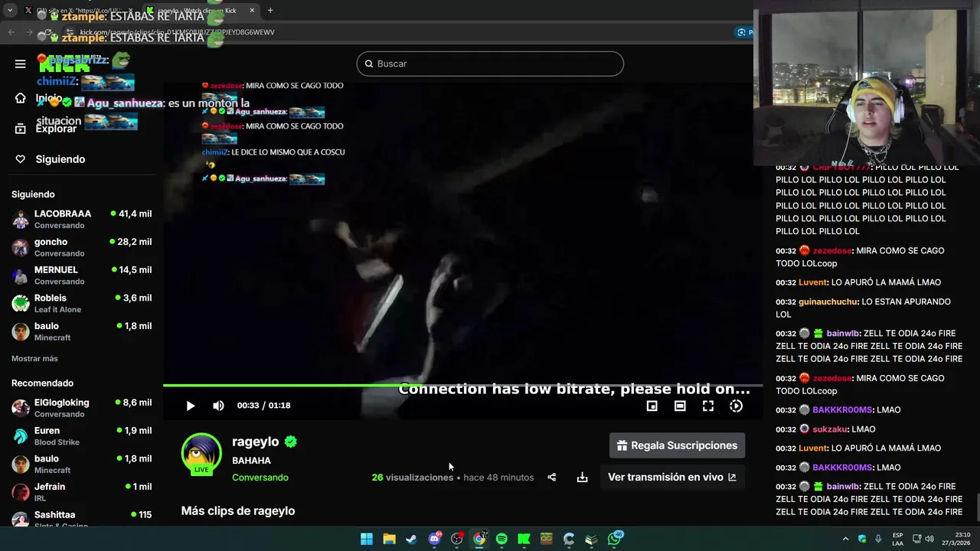Open a new browser tab
This screenshot has height=551, width=980.
pyautogui.click(x=270, y=11)
